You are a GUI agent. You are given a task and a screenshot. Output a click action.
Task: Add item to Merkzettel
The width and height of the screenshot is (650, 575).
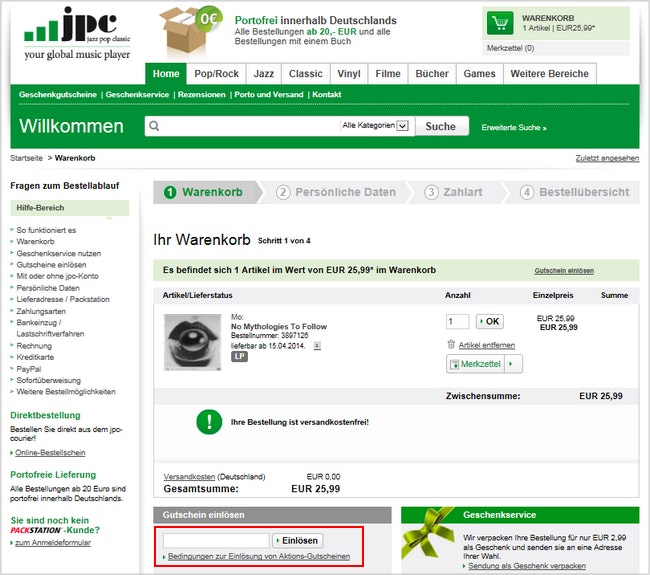(476, 364)
